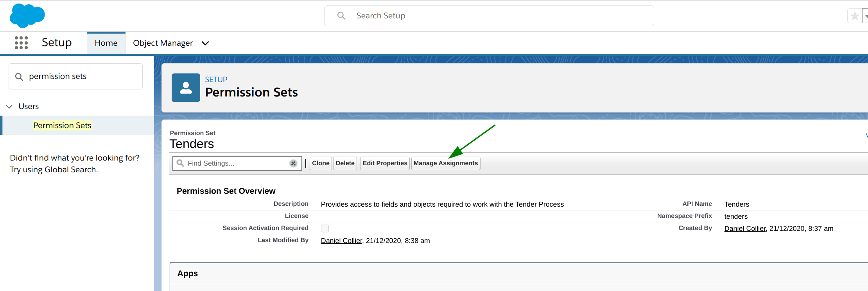Click the 'Setup' app name label
This screenshot has width=868, height=291.
click(x=57, y=43)
